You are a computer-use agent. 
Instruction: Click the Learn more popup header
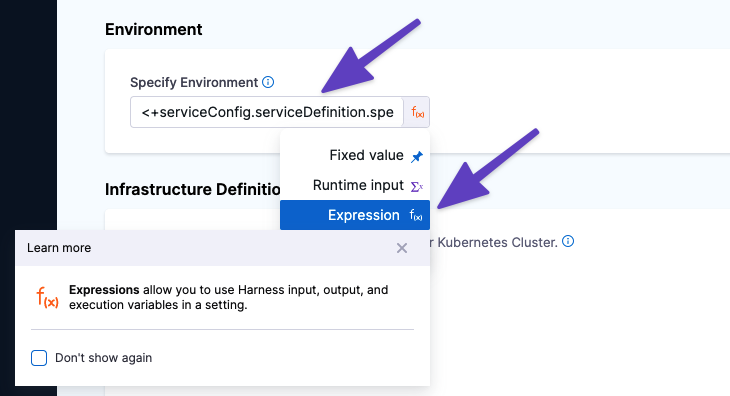(x=223, y=248)
